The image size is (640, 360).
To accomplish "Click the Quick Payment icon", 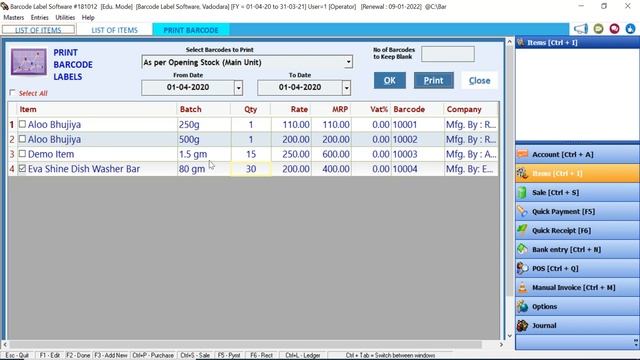I will pos(522,211).
